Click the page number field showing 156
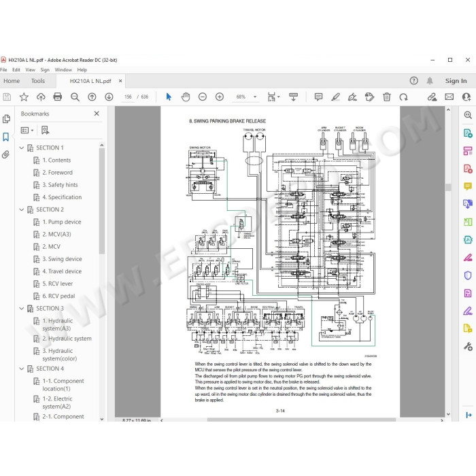Image resolution: width=476 pixels, height=476 pixels. point(128,97)
